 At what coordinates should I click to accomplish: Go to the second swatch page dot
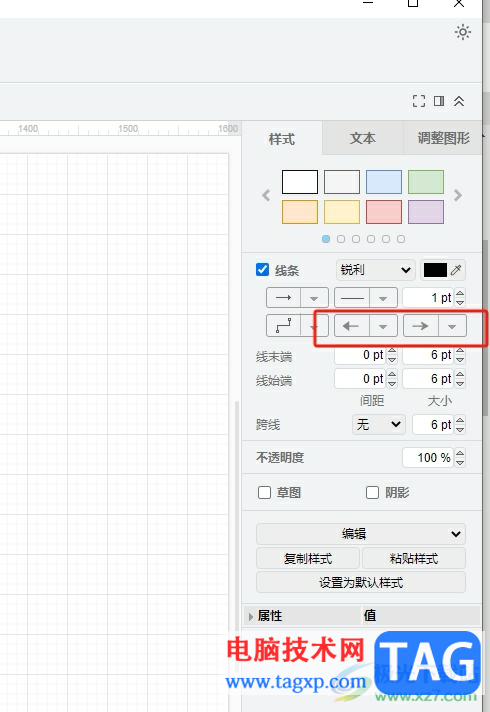pos(341,239)
